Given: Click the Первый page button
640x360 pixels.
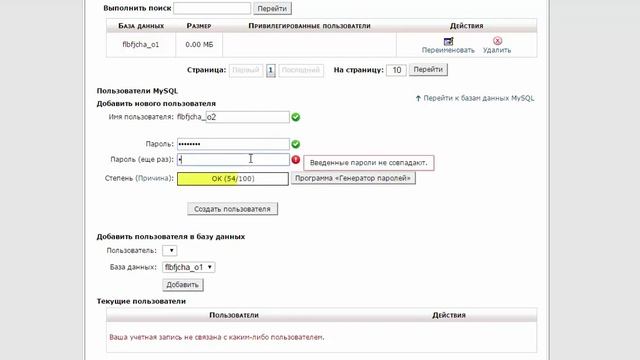Looking at the screenshot, I should pos(246,70).
